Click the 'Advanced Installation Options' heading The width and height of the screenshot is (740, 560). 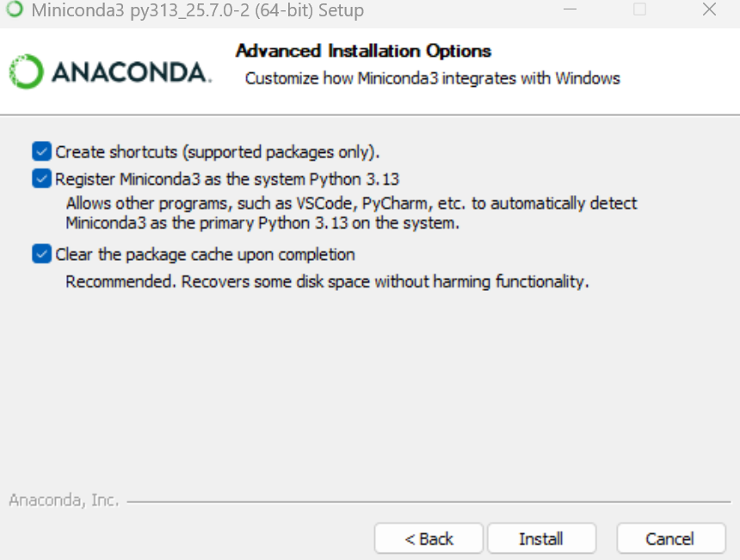click(364, 51)
